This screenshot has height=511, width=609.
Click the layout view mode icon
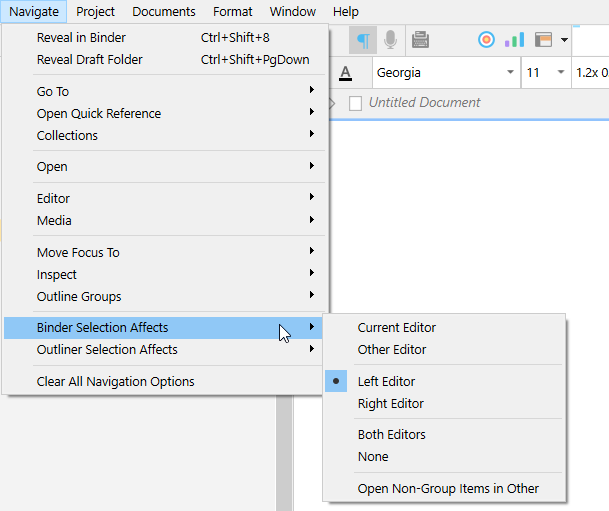pos(543,40)
